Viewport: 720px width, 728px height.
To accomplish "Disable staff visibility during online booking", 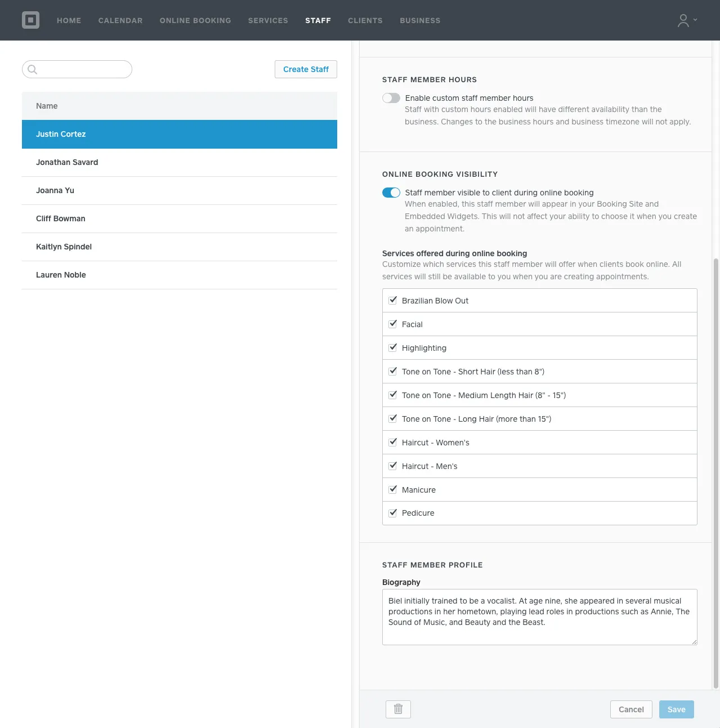I will [391, 193].
